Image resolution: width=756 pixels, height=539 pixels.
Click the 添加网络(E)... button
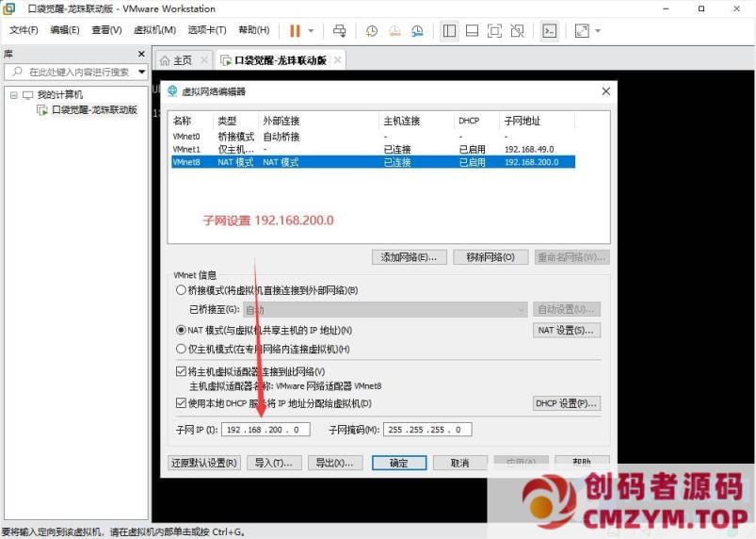pos(409,257)
